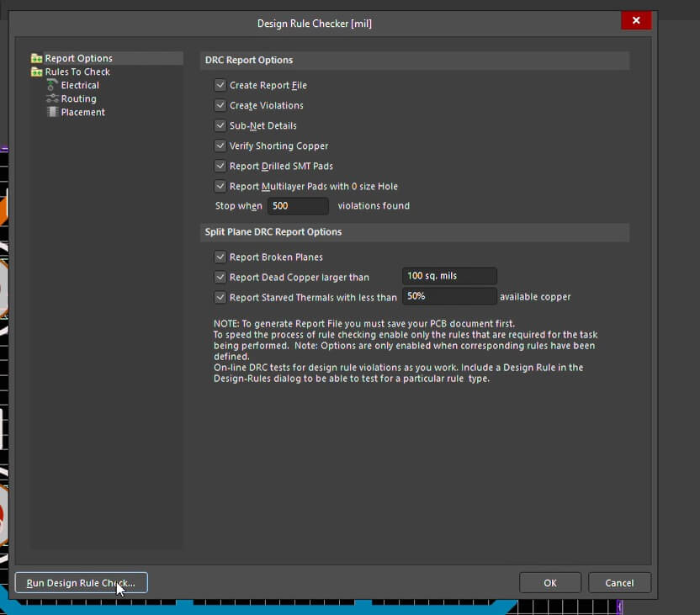Viewport: 700px width, 615px height.
Task: Click the Stop when violations count field
Action: pyautogui.click(x=298, y=206)
